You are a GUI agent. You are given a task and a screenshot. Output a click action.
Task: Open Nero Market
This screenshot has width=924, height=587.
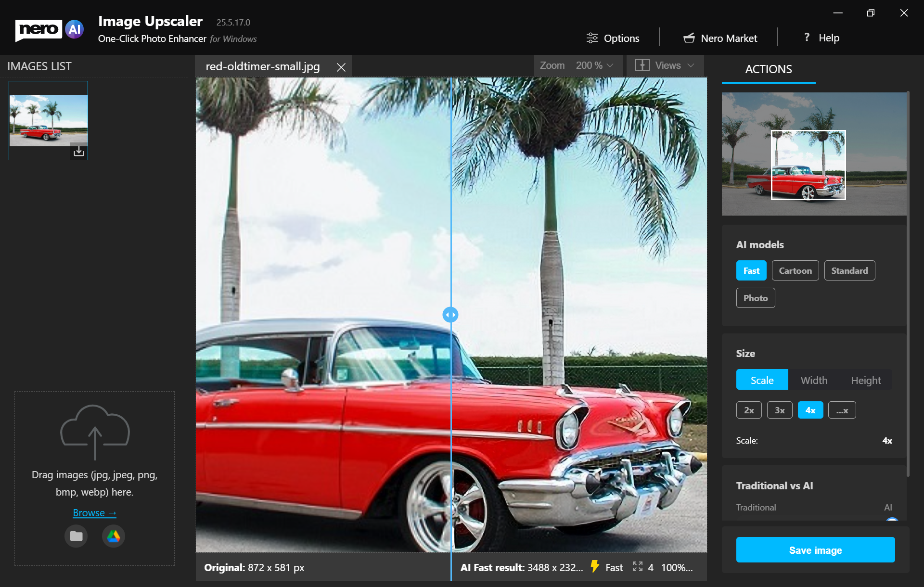[719, 38]
